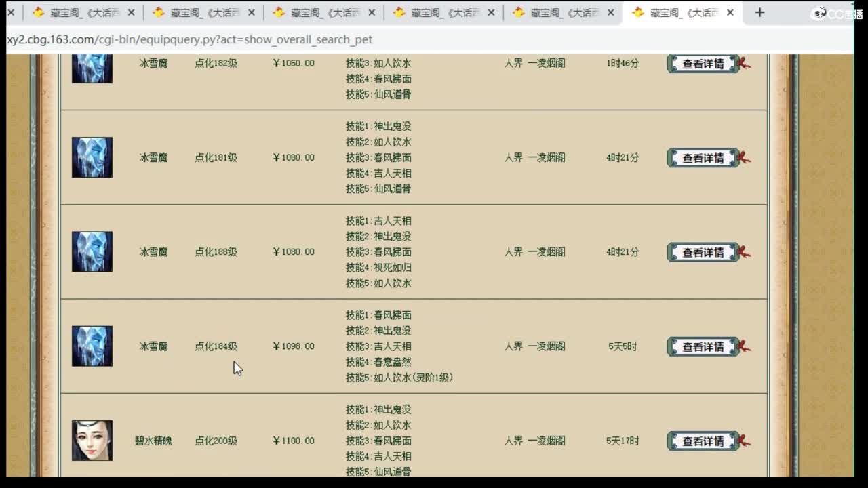Click 技能2:神出鬼没 in the 点化184级 row
Screen dimensions: 868x488
tap(378, 330)
